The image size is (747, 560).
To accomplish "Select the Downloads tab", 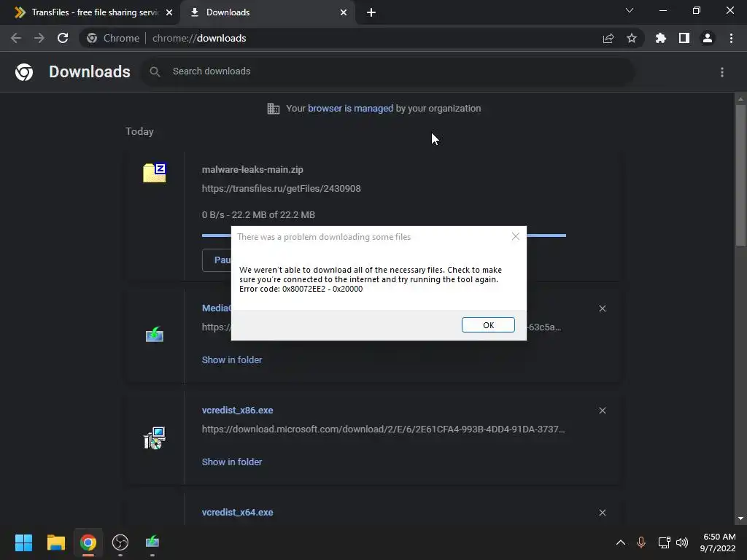I will pos(267,12).
